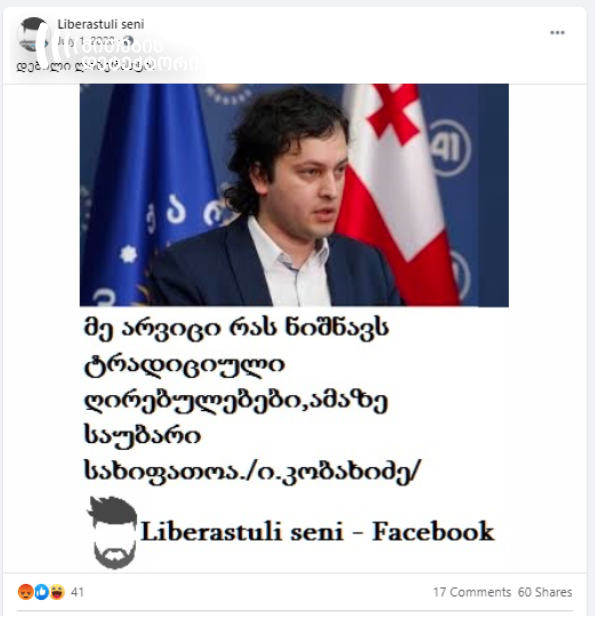Open the Liberastuli seni page name link
This screenshot has width=595, height=617.
[x=101, y=24]
